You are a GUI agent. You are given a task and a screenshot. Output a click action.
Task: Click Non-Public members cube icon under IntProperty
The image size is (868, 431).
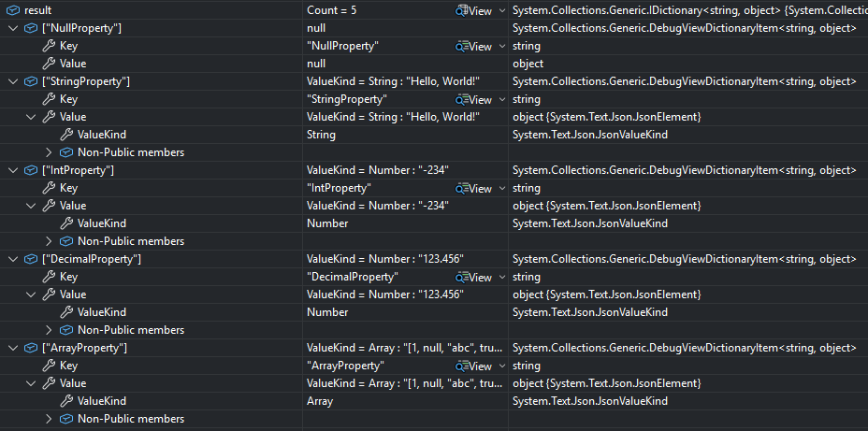pyautogui.click(x=66, y=241)
